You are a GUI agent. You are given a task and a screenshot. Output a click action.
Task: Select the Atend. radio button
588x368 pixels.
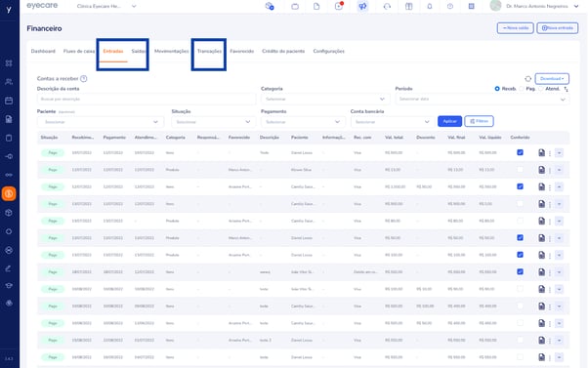click(541, 89)
